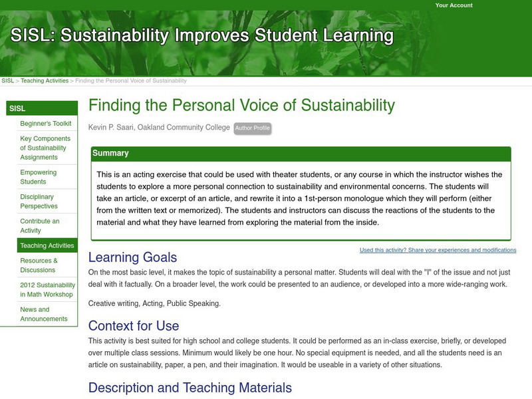The image size is (532, 399).
Task: Click the SISL site title banner
Action: pyautogui.click(x=201, y=35)
